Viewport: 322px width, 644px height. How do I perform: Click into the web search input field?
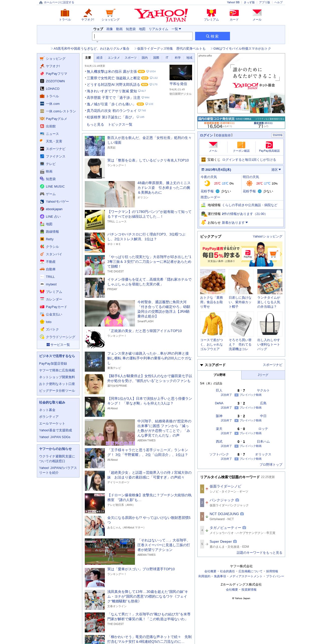(x=142, y=36)
